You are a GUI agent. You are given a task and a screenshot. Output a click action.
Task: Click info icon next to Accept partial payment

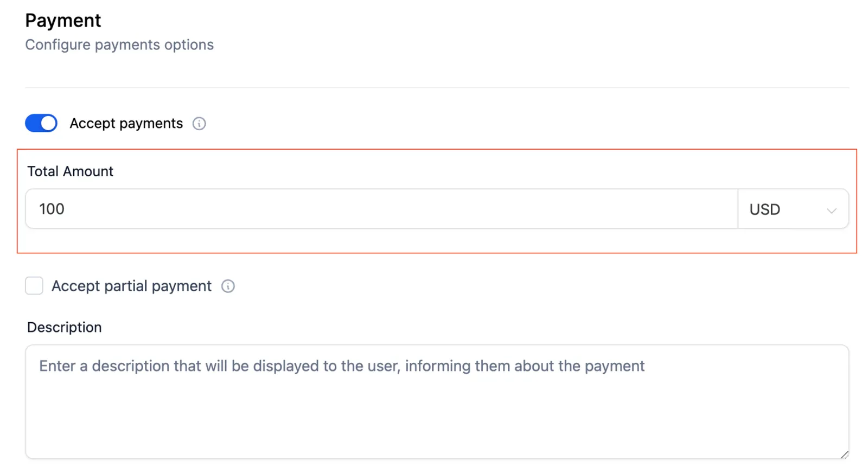tap(228, 286)
